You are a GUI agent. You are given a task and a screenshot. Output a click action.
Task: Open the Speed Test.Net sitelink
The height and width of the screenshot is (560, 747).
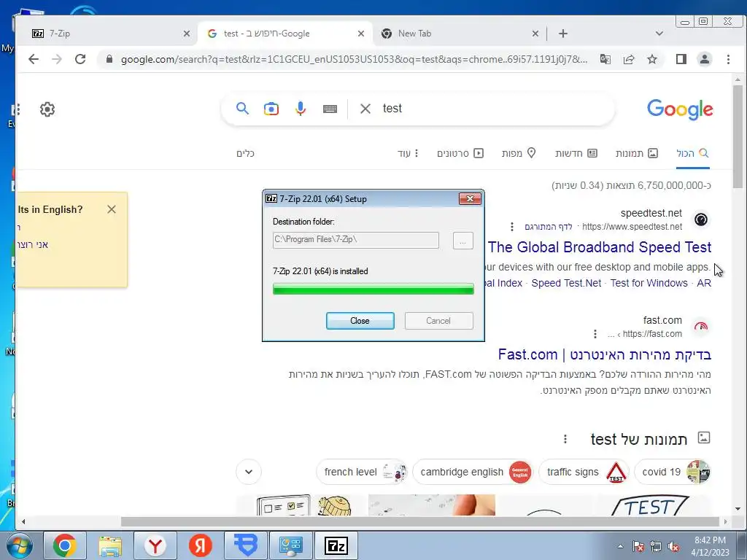tap(566, 283)
